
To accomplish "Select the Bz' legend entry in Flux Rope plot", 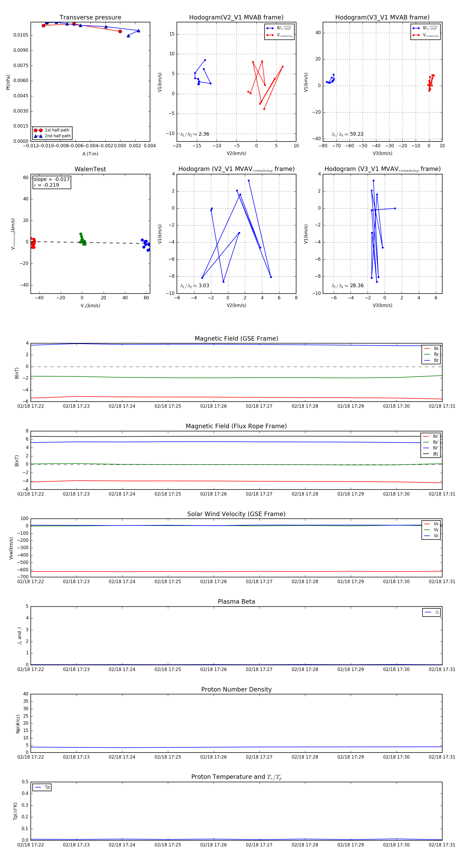I will click(431, 448).
